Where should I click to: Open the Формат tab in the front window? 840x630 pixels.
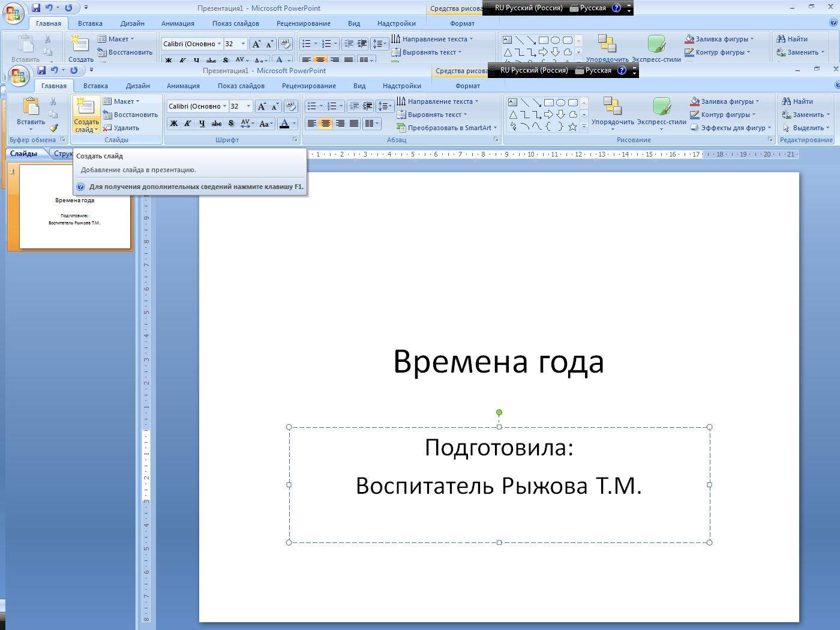point(468,86)
